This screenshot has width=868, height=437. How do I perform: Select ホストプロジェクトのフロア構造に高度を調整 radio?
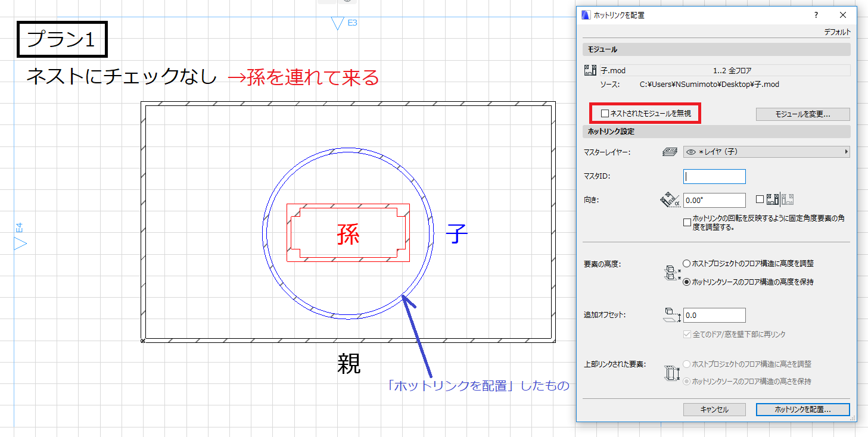(687, 263)
